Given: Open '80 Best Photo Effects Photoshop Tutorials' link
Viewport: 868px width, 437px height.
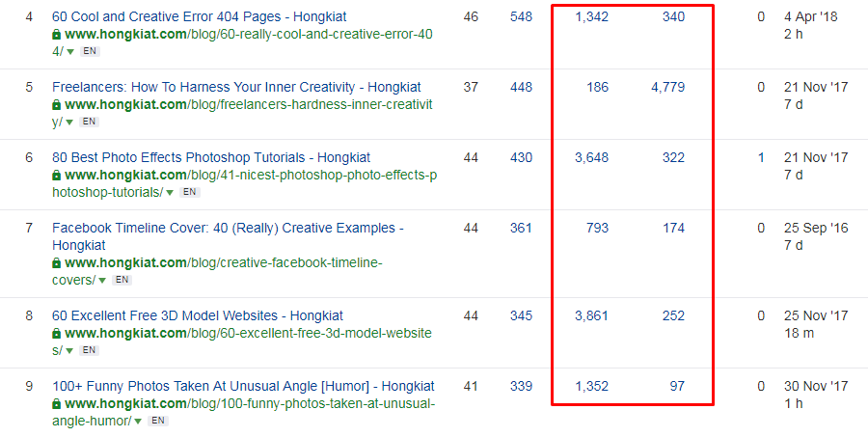Looking at the screenshot, I should 211,157.
